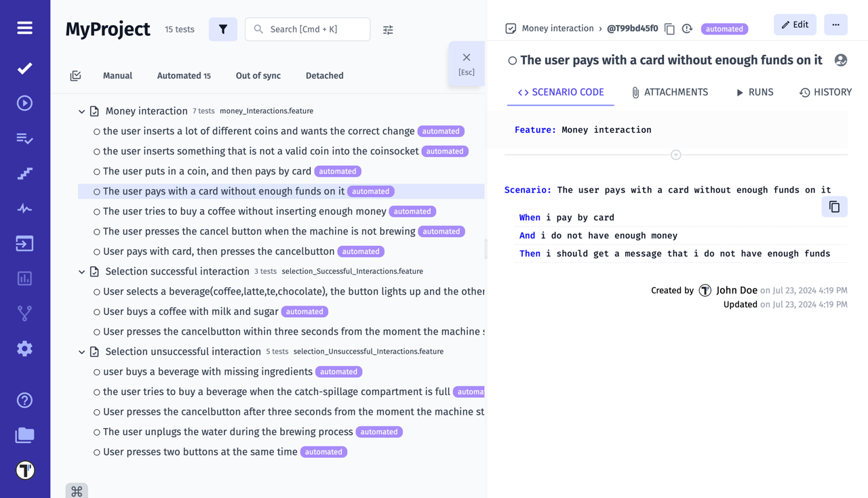Collapse the Money interaction feature group

click(81, 111)
